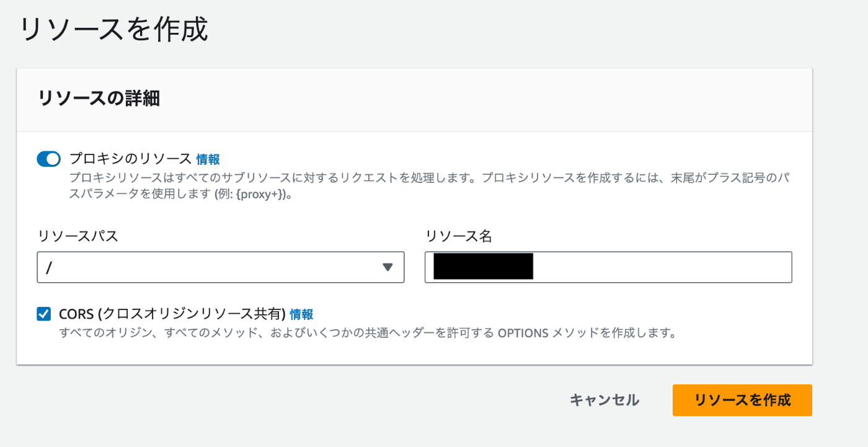Image resolution: width=868 pixels, height=447 pixels.
Task: Open 情報 link beside CORS label
Action: point(301,314)
